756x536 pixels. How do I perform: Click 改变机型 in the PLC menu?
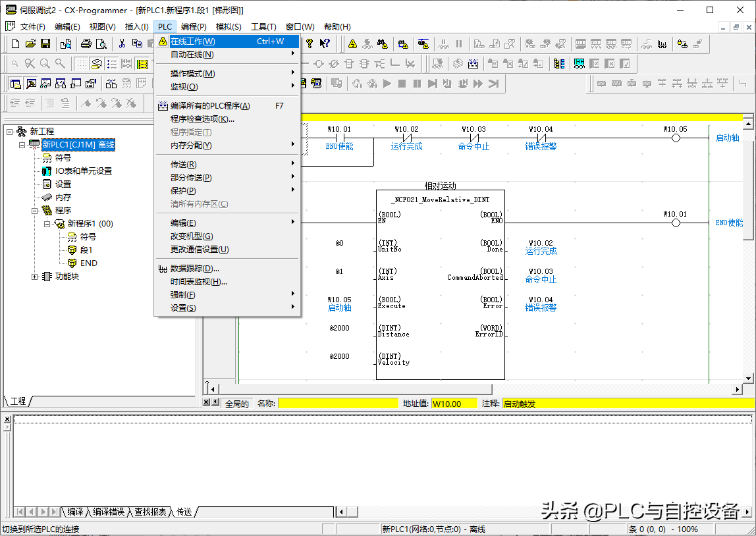pos(192,236)
